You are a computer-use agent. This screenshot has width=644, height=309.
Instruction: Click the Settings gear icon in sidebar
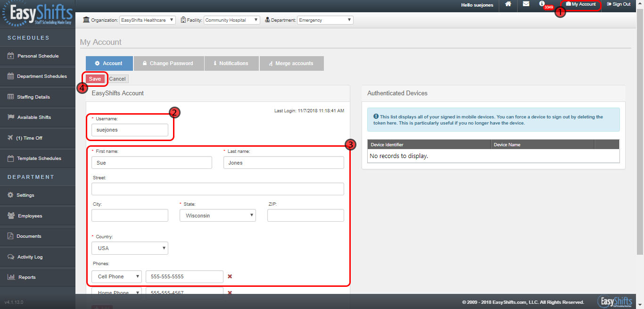click(x=11, y=195)
